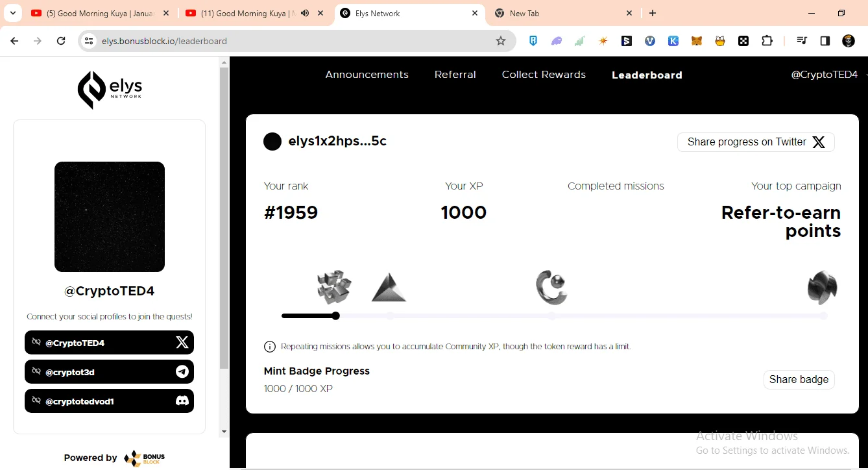Click the first cube-cluster badge icon
This screenshot has height=470, width=868.
(x=334, y=287)
